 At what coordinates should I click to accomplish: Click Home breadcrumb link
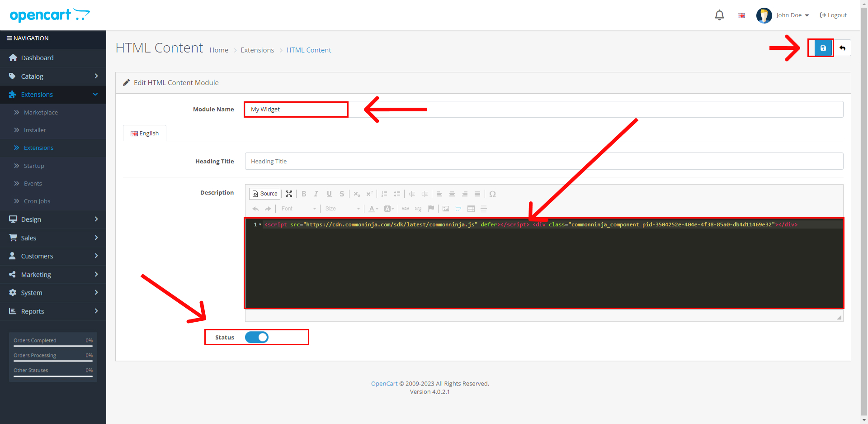[x=219, y=50]
